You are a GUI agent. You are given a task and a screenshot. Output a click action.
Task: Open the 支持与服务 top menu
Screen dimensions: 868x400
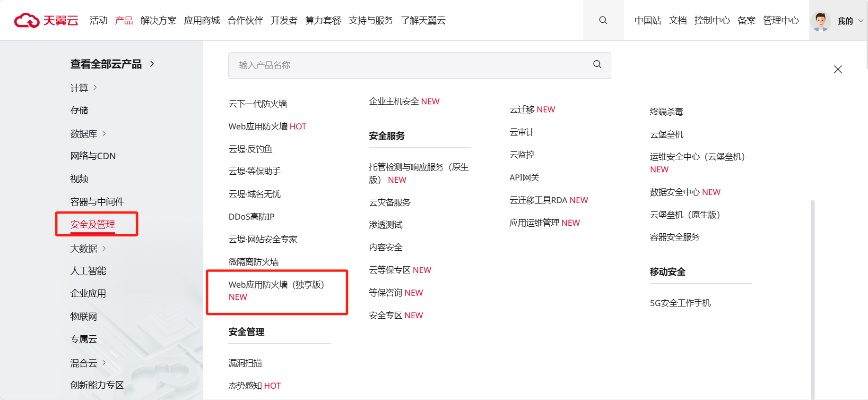tap(371, 20)
